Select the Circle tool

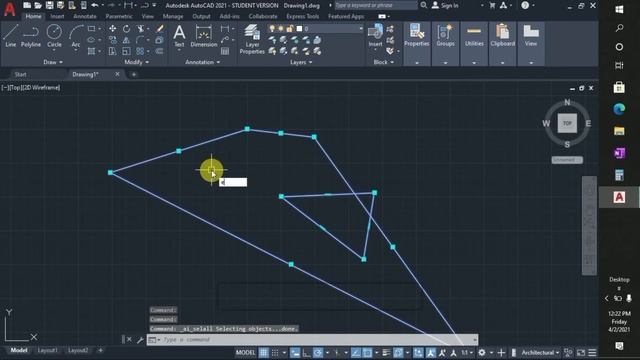[54, 36]
